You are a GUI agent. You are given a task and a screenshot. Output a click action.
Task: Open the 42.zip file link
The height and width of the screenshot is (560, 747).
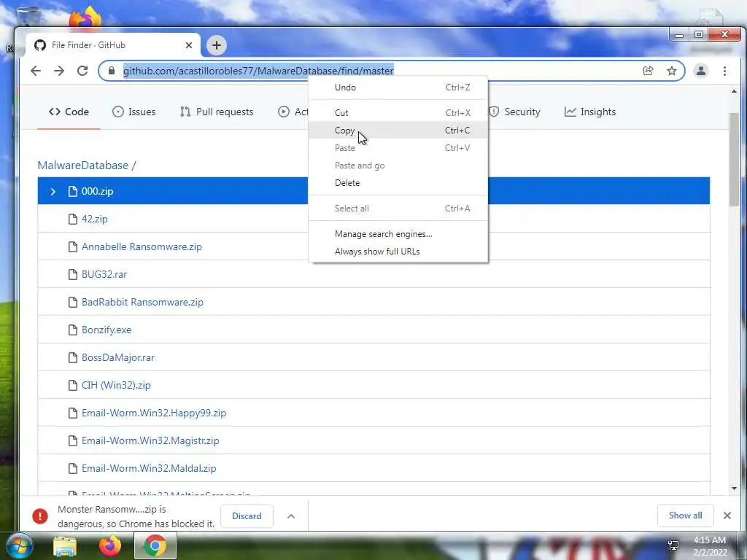[x=94, y=219]
